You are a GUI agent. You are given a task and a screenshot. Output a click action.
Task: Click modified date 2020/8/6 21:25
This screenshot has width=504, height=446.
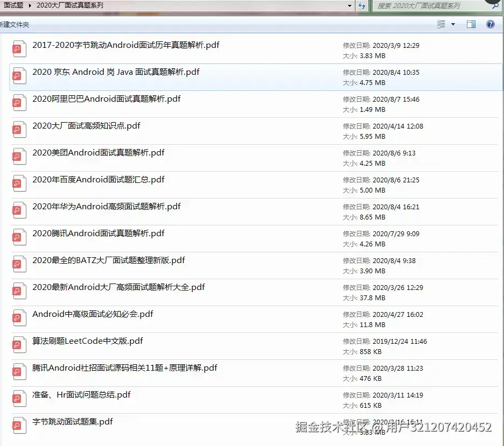[396, 180]
